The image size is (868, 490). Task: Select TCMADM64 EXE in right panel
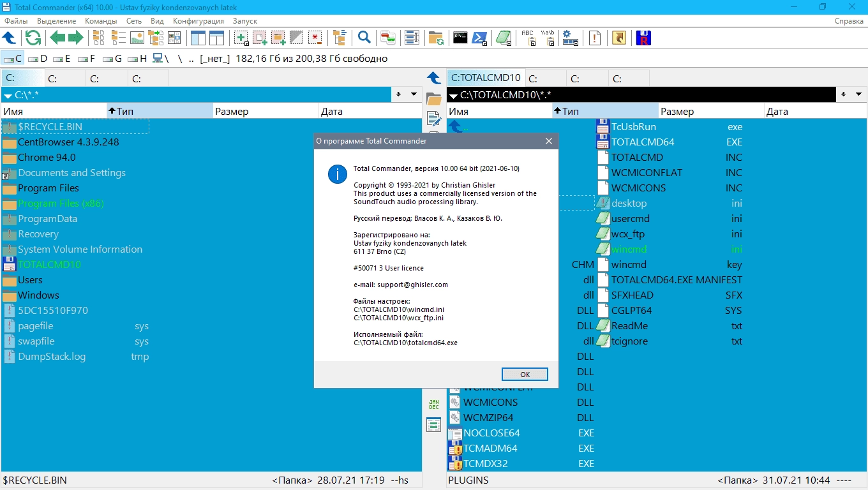point(521,449)
